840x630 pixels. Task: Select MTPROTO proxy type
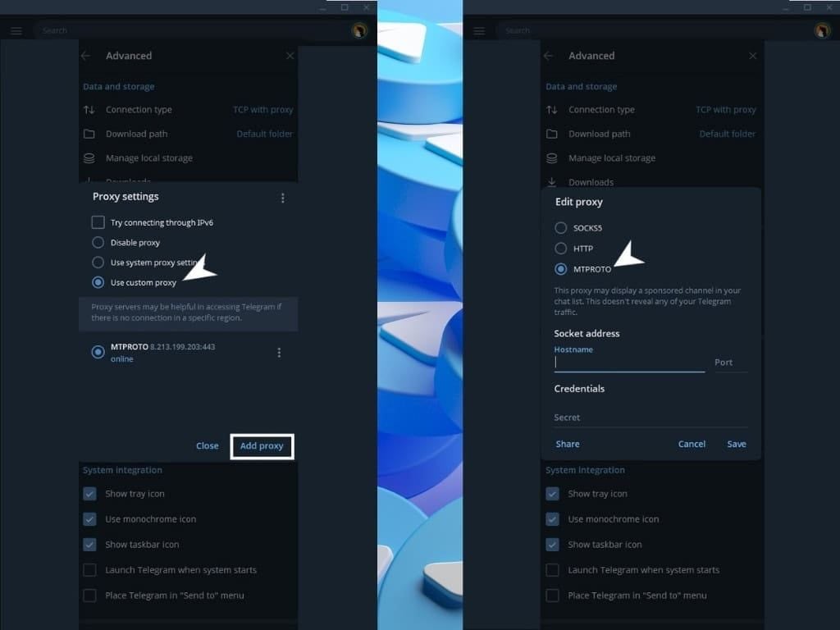click(x=560, y=269)
